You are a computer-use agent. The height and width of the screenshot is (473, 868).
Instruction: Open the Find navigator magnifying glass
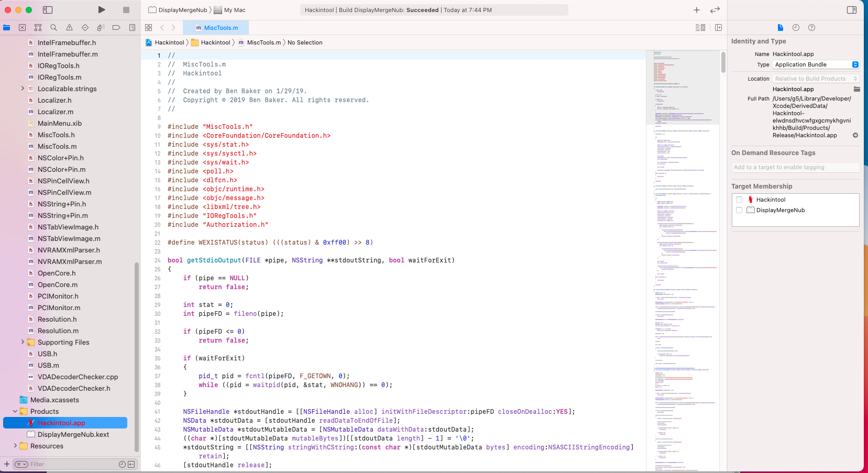click(x=53, y=27)
